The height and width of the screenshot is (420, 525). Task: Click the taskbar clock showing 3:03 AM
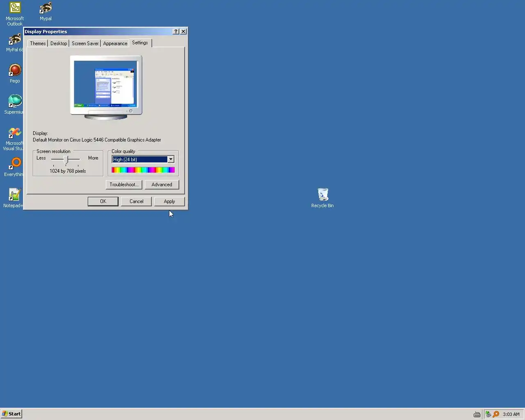511,414
